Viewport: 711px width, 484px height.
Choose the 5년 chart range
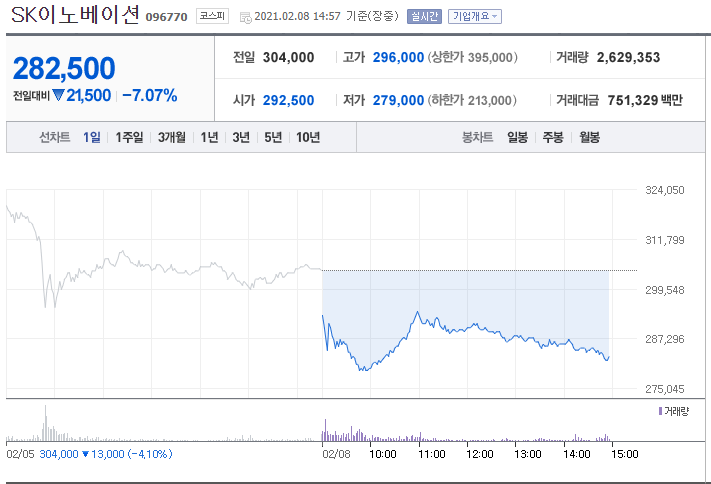click(x=273, y=137)
